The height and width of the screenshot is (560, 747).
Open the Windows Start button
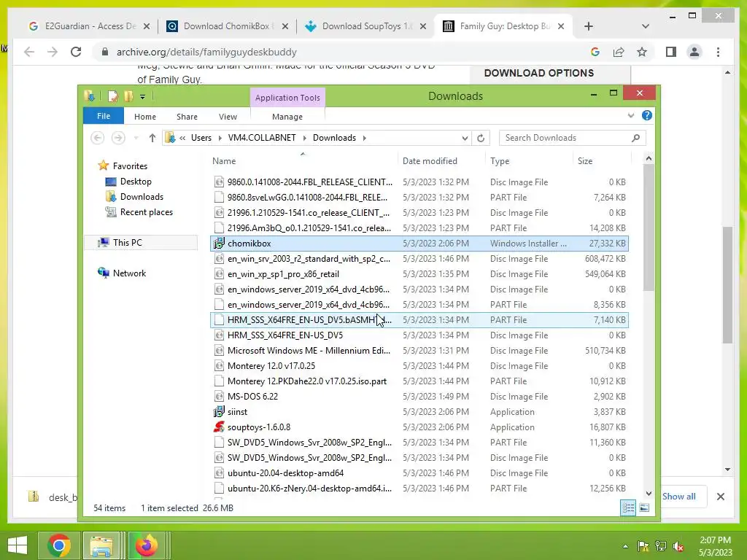(18, 545)
